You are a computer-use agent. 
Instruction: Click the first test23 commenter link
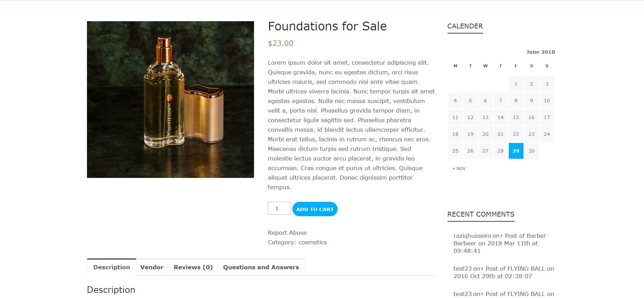(x=463, y=269)
